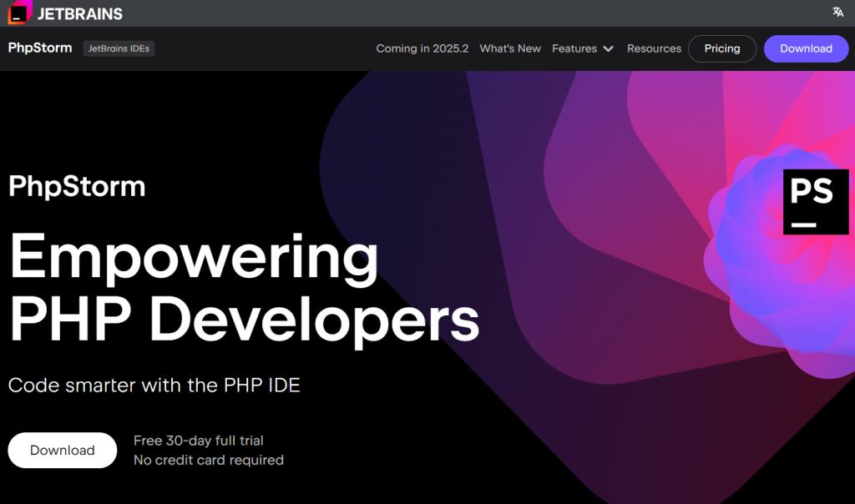Click the JETBRAINS wordmark in the top bar
The height and width of the screenshot is (504, 855).
coord(80,13)
